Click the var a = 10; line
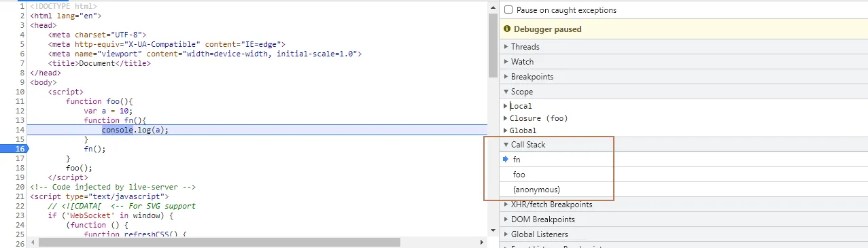The width and height of the screenshot is (868, 248). [x=109, y=110]
